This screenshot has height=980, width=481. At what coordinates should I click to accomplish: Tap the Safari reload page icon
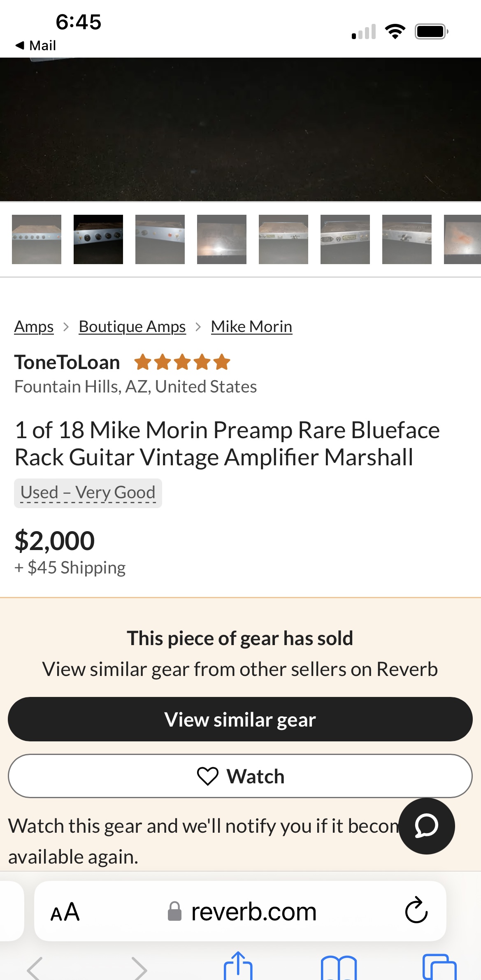click(416, 910)
